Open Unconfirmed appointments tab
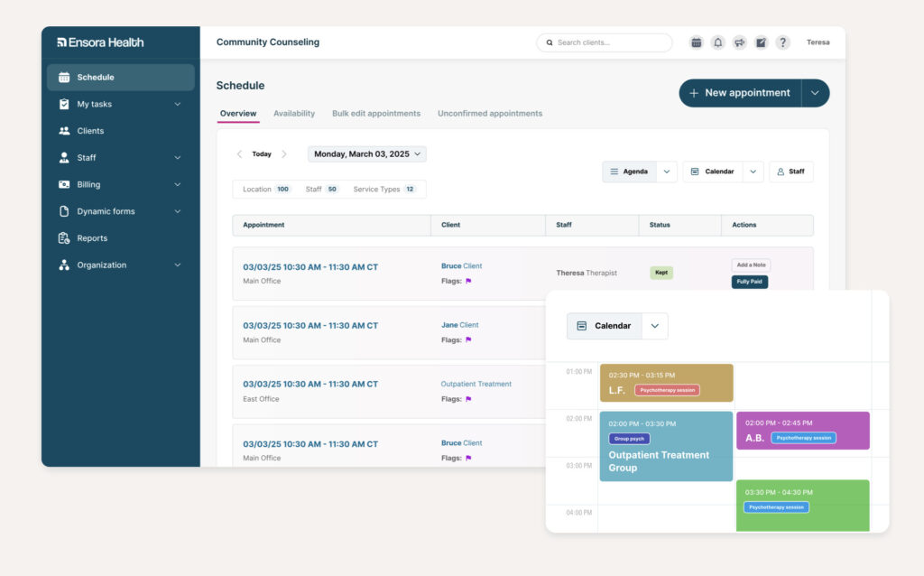Screen dimensions: 924x576 click(490, 113)
